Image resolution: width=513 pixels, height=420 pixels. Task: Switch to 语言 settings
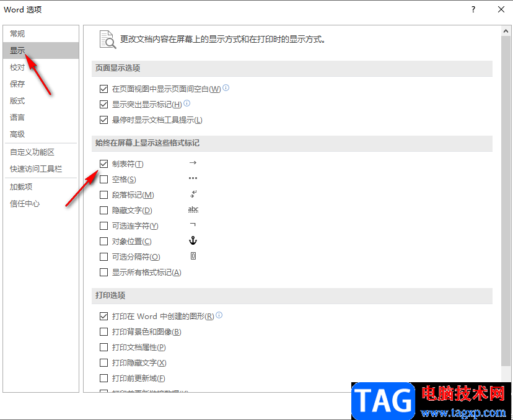point(40,118)
